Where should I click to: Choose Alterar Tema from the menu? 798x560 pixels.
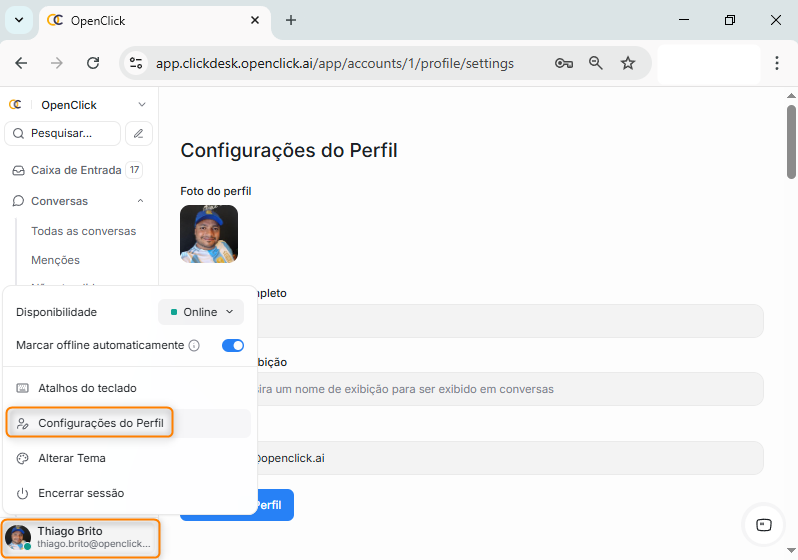(x=72, y=458)
